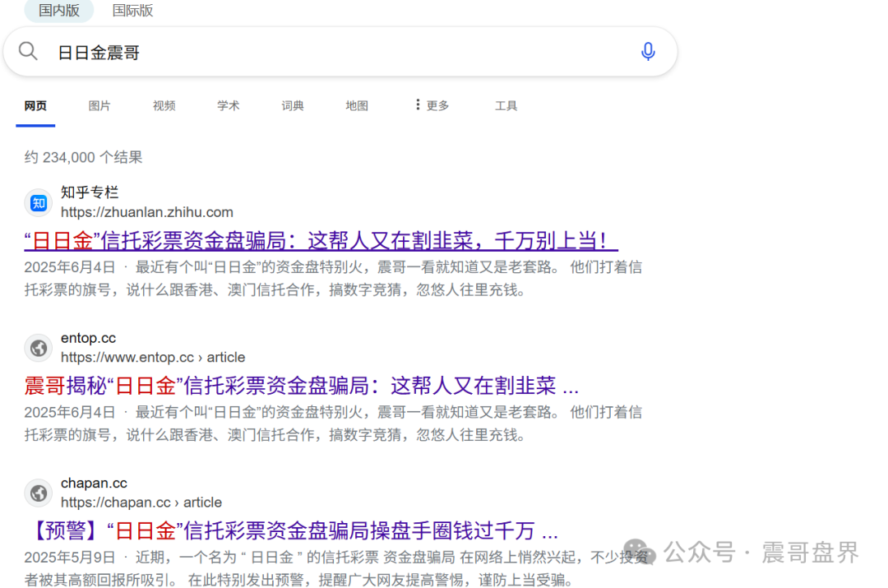Click the chapan.cc site name
This screenshot has height=588, width=888.
94,484
